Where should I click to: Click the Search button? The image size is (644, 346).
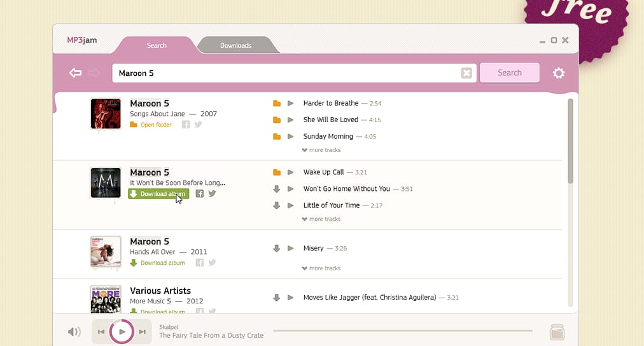pyautogui.click(x=510, y=73)
